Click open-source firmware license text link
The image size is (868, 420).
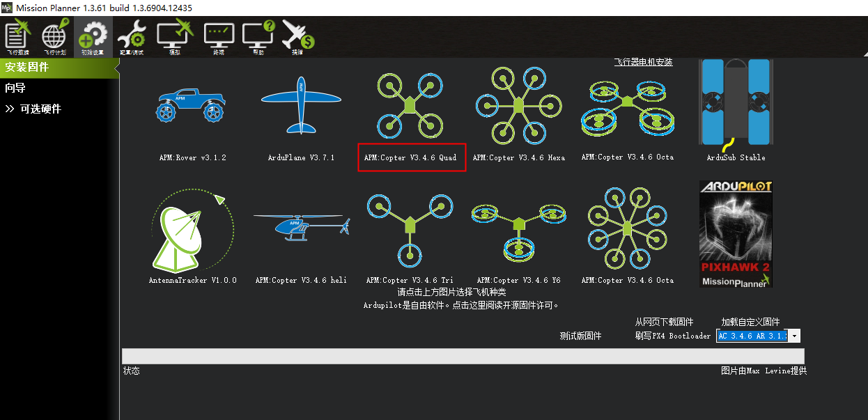pyautogui.click(x=461, y=305)
